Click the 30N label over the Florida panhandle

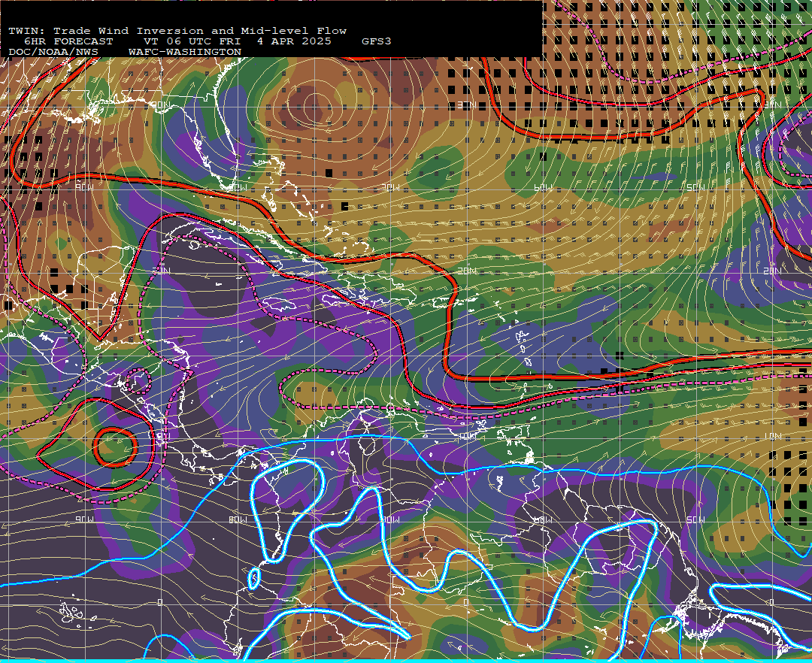pyautogui.click(x=161, y=104)
